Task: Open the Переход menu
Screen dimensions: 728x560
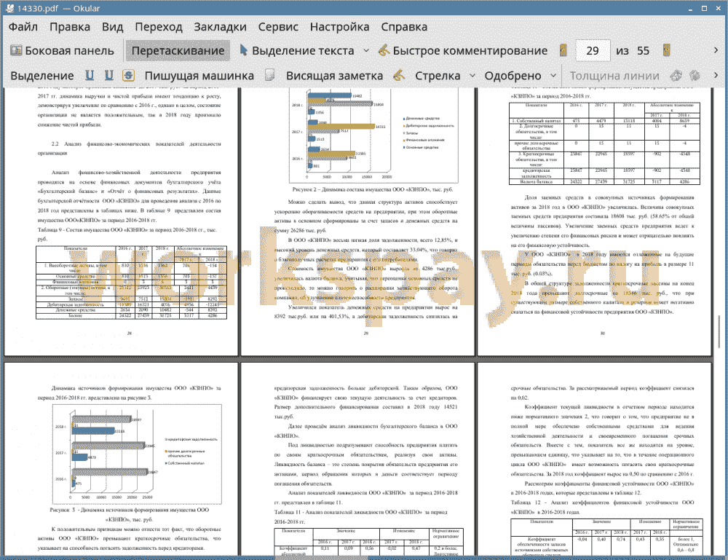Action: (159, 27)
